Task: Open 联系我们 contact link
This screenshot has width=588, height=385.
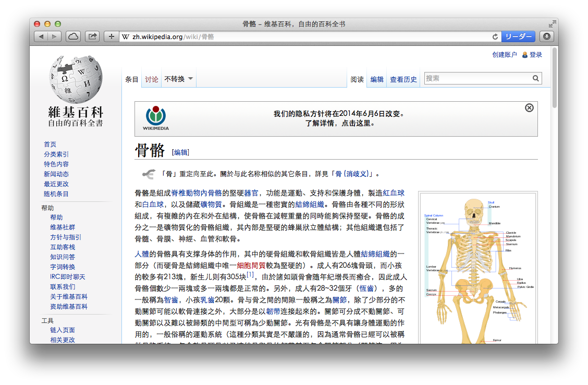Action: point(63,287)
